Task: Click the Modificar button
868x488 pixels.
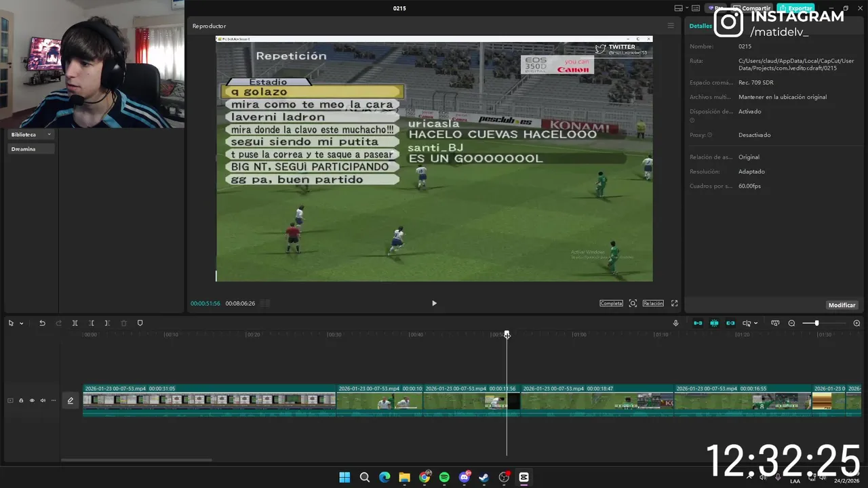Action: point(842,305)
